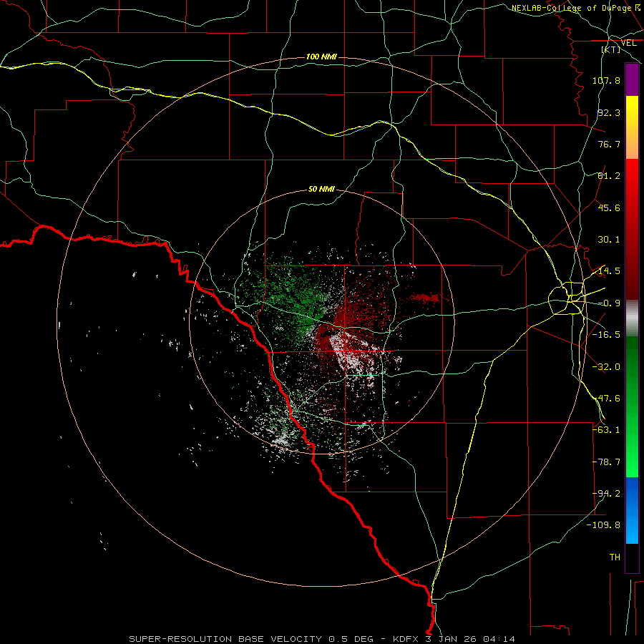Screen dimensions: 644x644
Task: Click the 14.5 velocity scale value
Action: (609, 271)
